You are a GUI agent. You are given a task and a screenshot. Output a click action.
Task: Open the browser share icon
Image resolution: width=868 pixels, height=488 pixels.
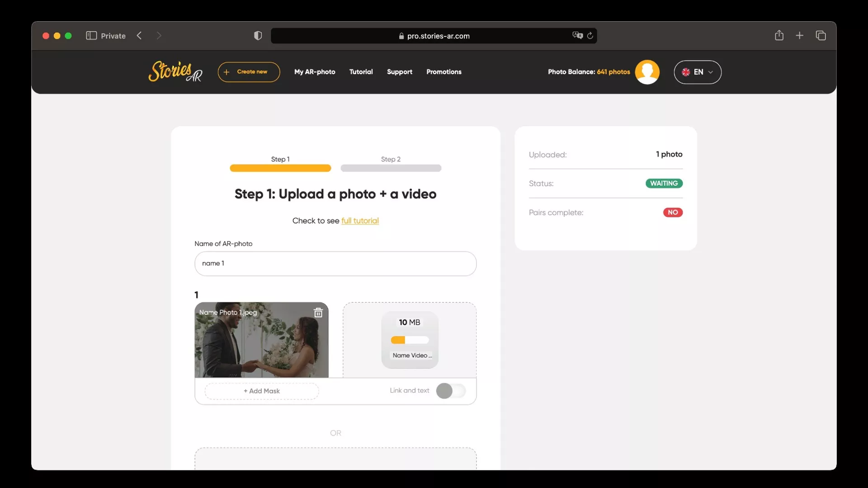click(779, 36)
